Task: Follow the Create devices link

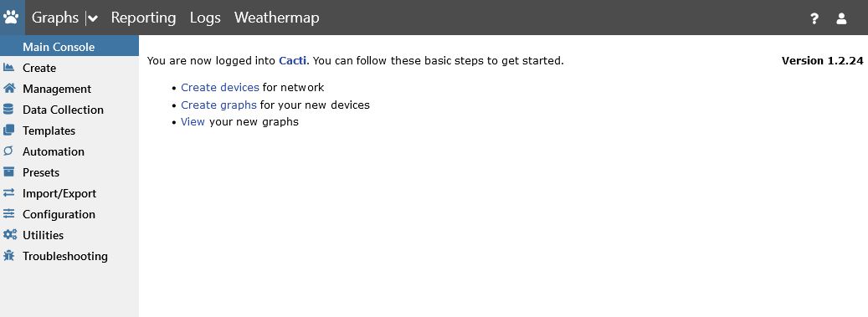Action: pyautogui.click(x=220, y=88)
